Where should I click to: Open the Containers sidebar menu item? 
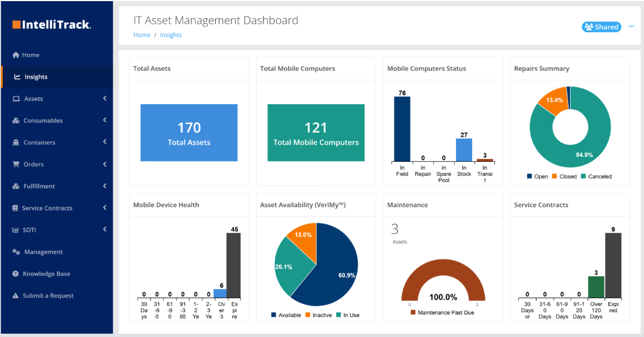tap(39, 142)
